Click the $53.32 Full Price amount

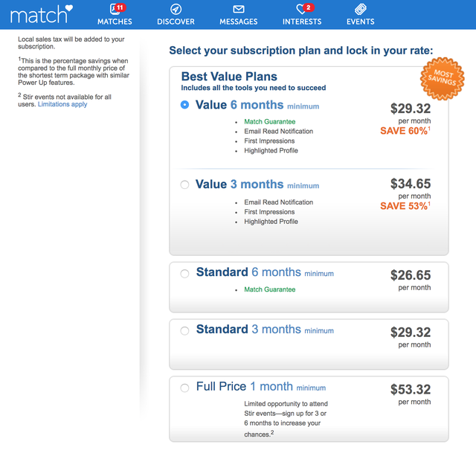[x=411, y=389]
